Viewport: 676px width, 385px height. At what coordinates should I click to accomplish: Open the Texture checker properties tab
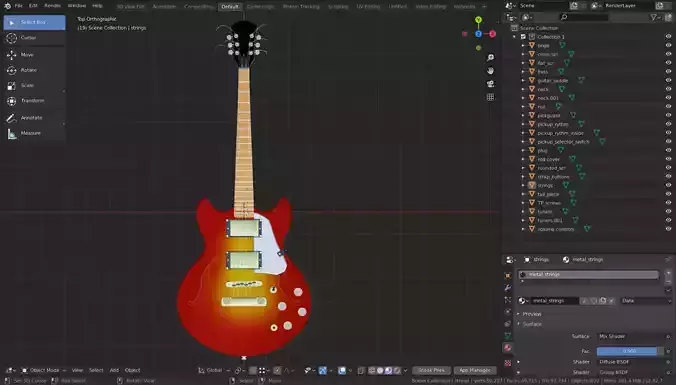(508, 363)
